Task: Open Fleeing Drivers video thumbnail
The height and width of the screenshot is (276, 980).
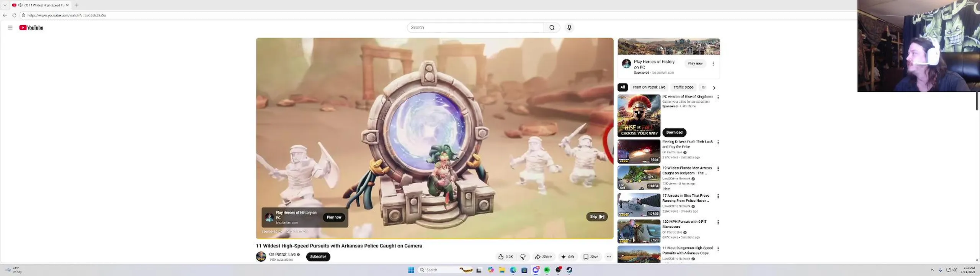Action: tap(639, 151)
